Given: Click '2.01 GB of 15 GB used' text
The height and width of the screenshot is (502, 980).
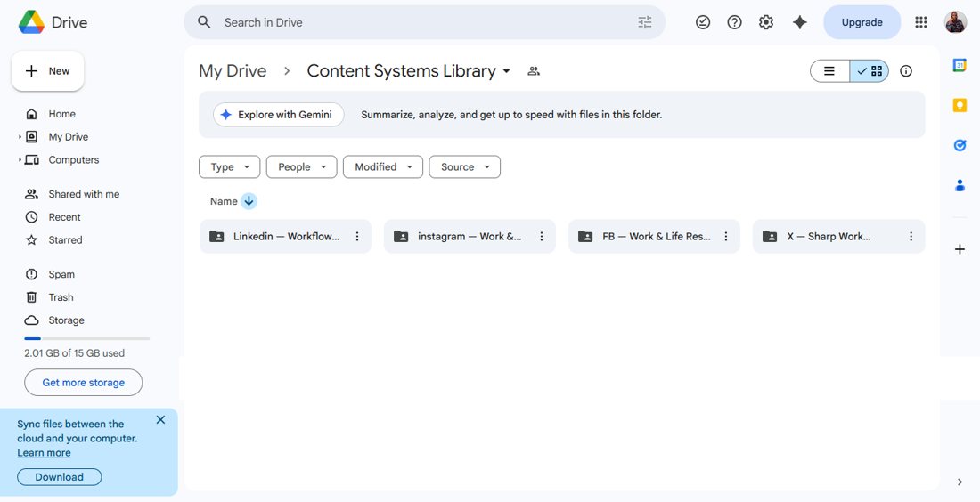Looking at the screenshot, I should (x=74, y=352).
